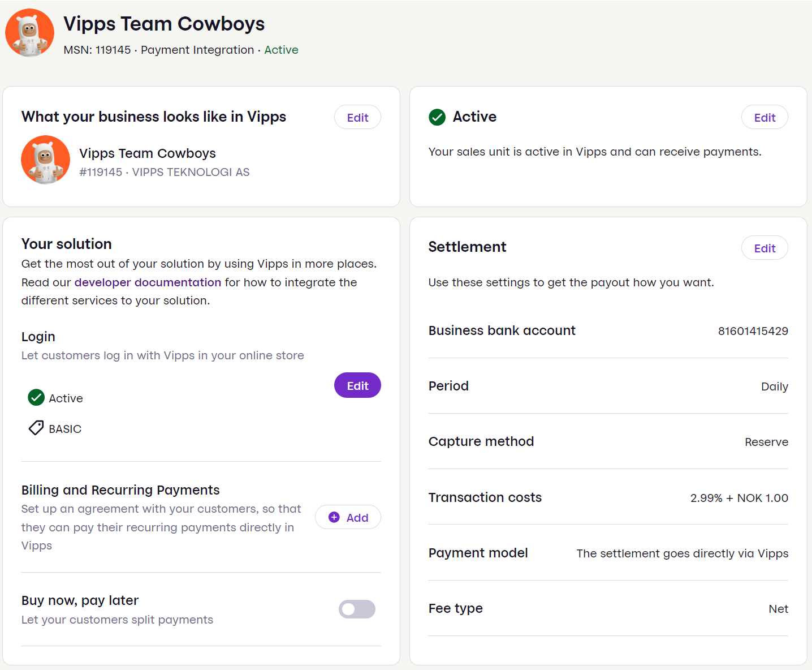Click the Net fee type value
The height and width of the screenshot is (670, 812).
778,609
